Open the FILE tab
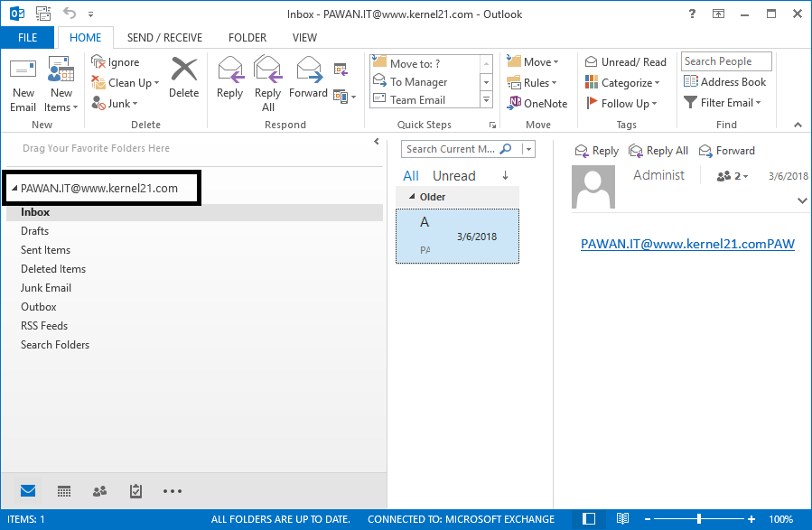This screenshot has height=530, width=812. (x=27, y=38)
